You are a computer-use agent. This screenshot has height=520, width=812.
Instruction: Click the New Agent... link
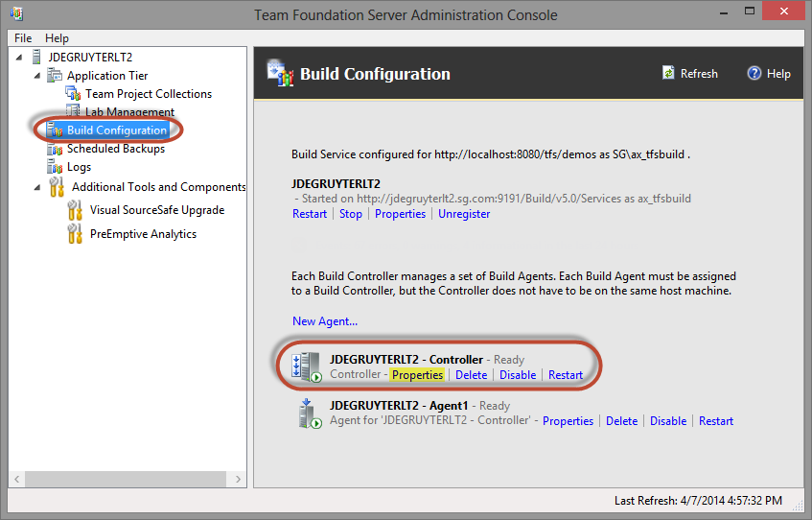click(x=325, y=320)
